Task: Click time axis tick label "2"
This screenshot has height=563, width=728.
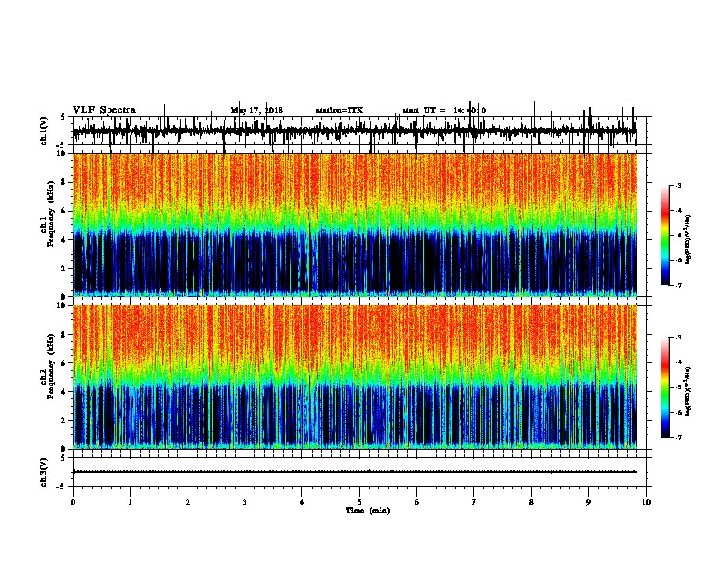Action: coord(188,502)
